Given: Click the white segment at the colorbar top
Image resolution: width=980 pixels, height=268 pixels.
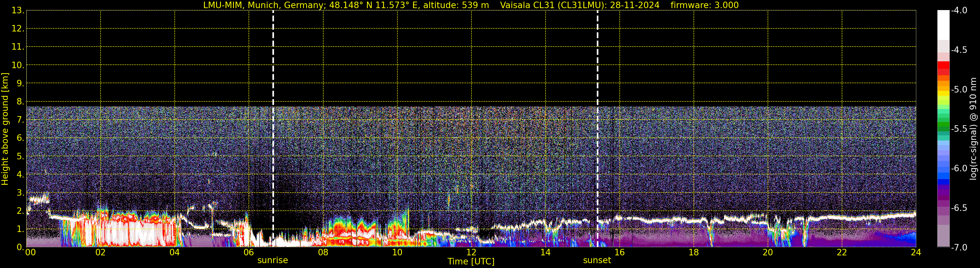Looking at the screenshot, I should click(x=944, y=25).
